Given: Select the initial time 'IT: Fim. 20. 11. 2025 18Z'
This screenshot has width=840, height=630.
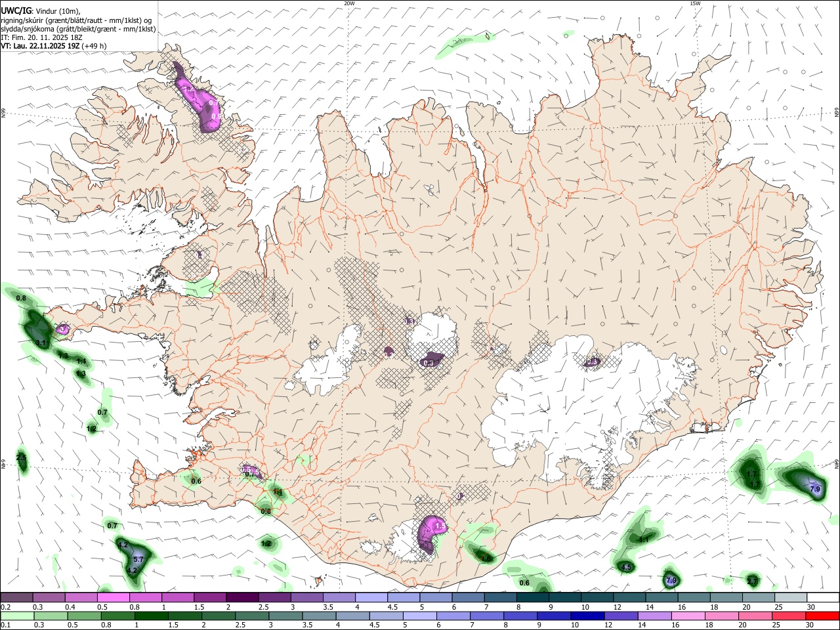Looking at the screenshot, I should tap(41, 37).
